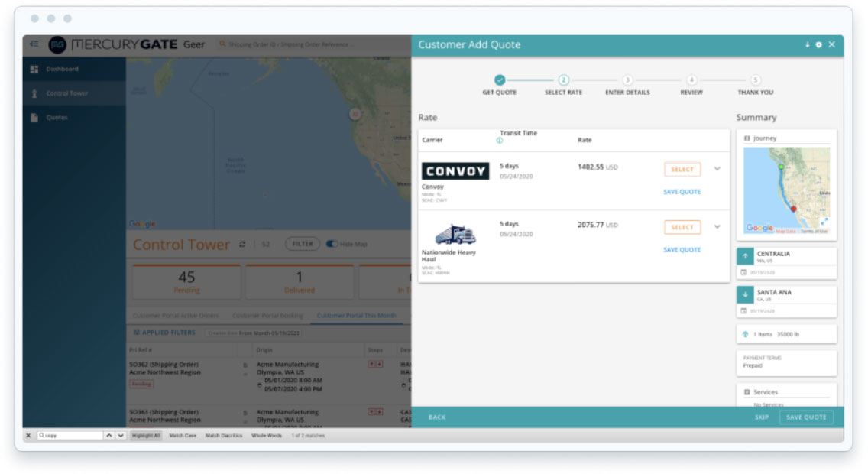
Task: Open the Customer Portal Booking tab
Action: coord(267,315)
